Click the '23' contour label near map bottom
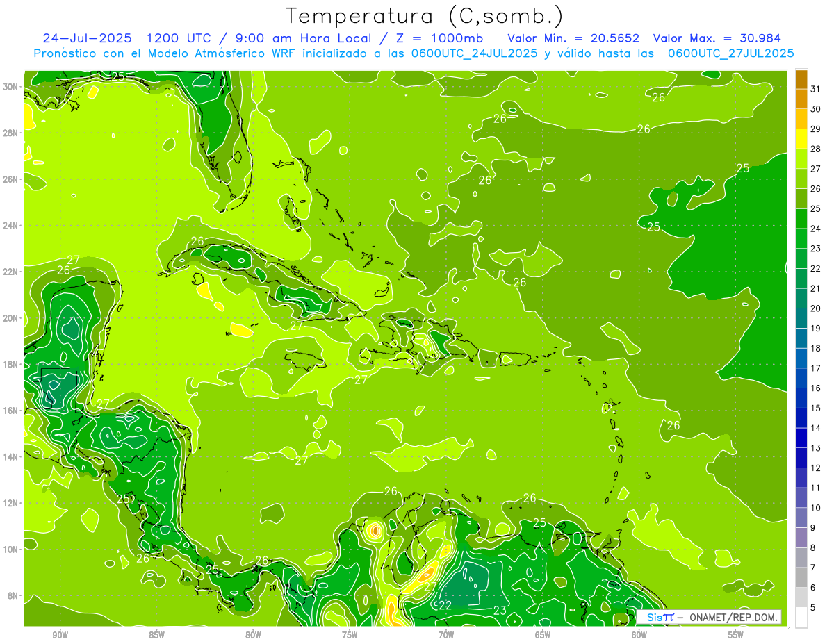834x644 pixels. point(499,611)
